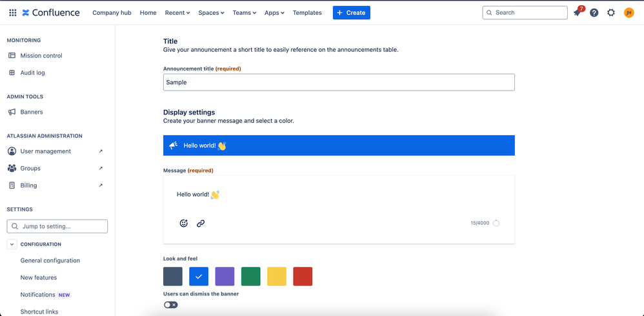Click the 15/4000 character counter
This screenshot has height=316, width=644.
pyautogui.click(x=479, y=224)
